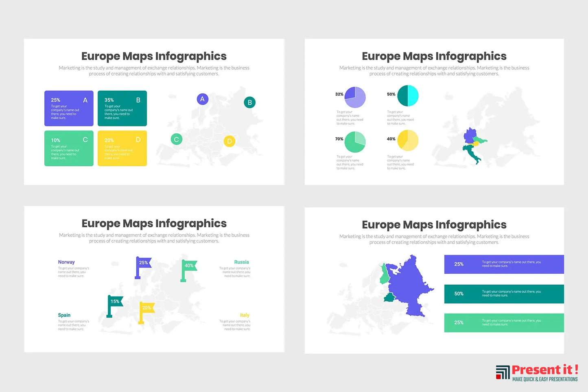The image size is (588, 392).
Task: Click circle marker C near Spain
Action: tap(176, 139)
